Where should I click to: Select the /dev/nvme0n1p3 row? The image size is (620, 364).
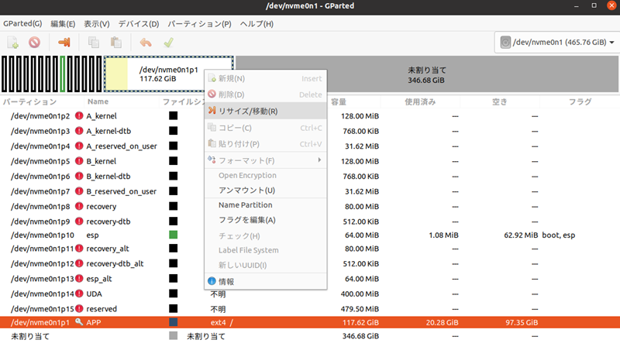(x=310, y=131)
